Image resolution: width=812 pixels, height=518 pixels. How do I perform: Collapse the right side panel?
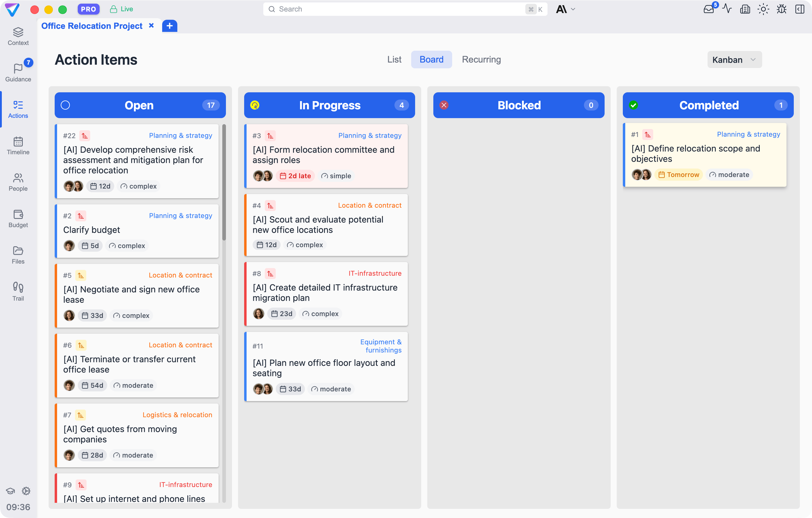coord(800,9)
